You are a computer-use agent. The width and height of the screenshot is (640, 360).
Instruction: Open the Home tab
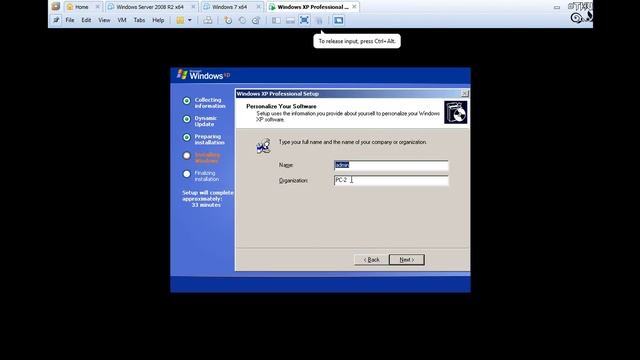[x=82, y=7]
